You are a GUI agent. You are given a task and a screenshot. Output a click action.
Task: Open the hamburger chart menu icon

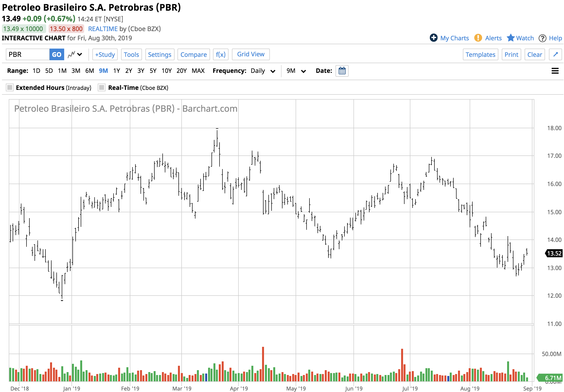(555, 71)
